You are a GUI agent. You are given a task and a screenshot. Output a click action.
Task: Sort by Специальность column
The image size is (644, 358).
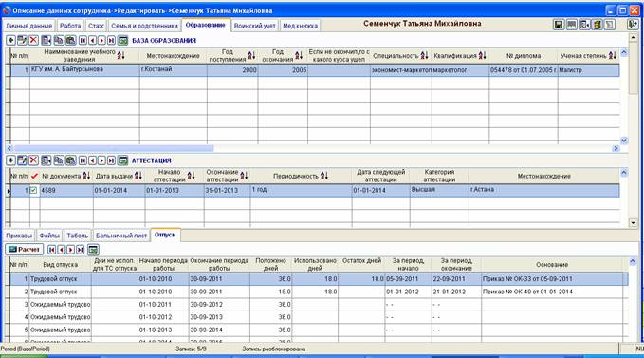point(424,55)
